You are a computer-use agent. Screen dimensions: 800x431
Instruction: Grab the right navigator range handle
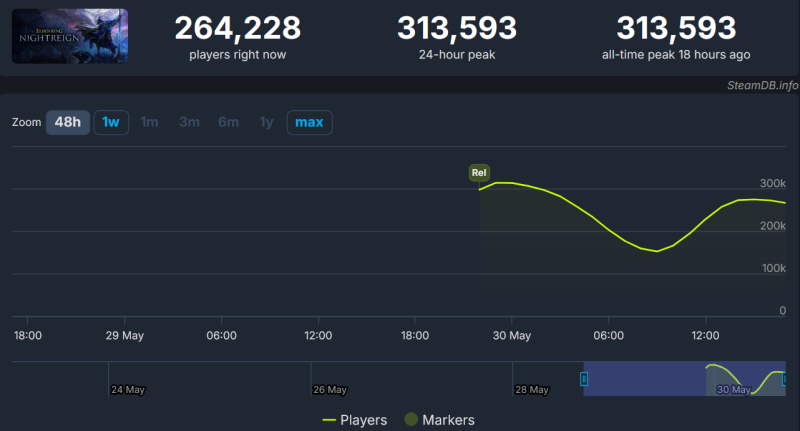tap(786, 378)
